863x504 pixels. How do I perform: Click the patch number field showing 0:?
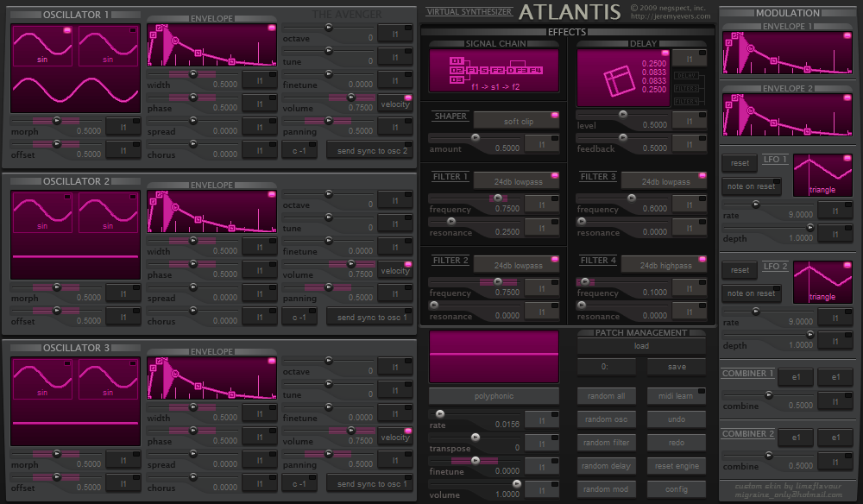606,367
